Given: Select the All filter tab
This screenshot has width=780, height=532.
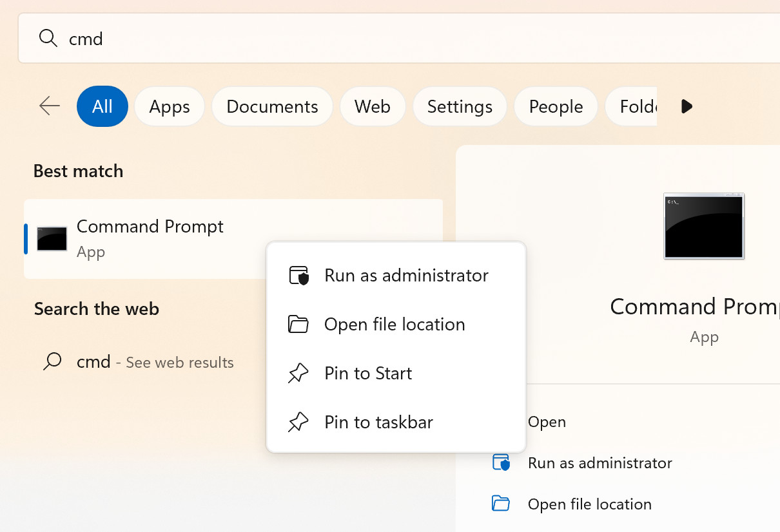Looking at the screenshot, I should click(102, 106).
